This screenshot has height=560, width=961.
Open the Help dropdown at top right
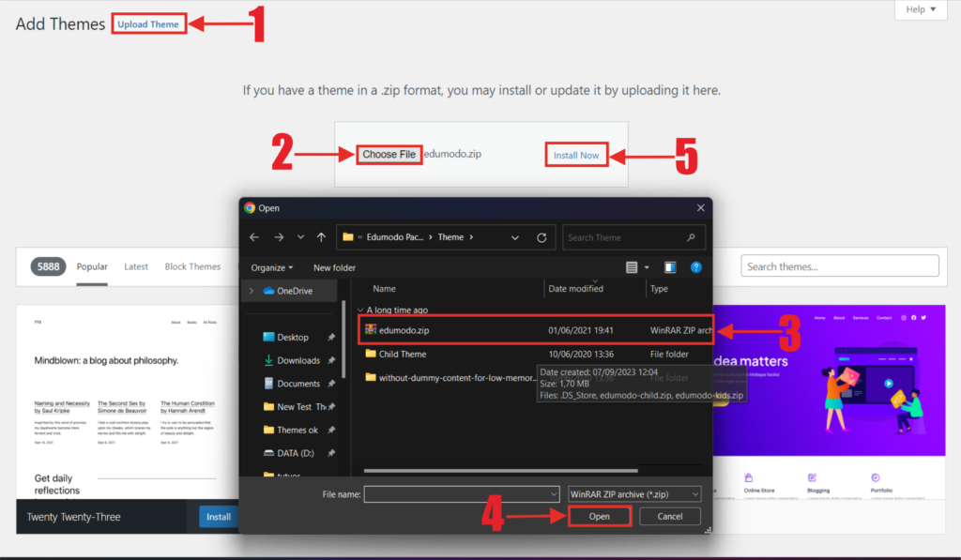point(920,9)
